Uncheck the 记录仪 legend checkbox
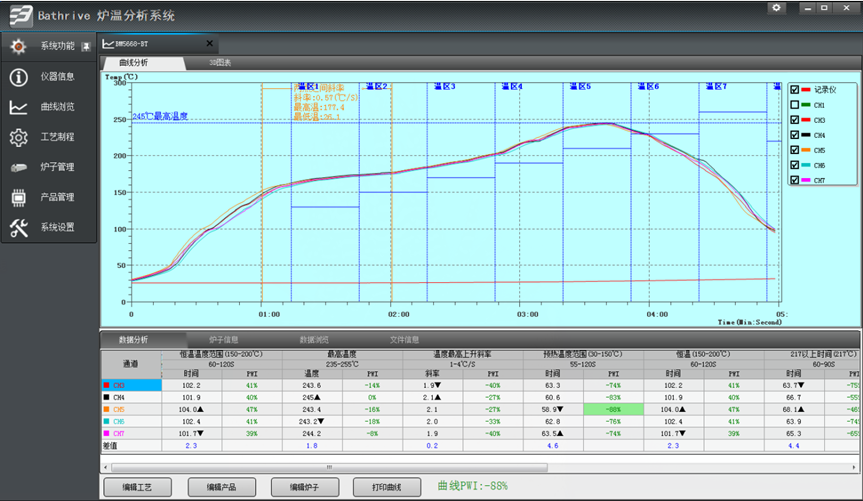 click(794, 90)
